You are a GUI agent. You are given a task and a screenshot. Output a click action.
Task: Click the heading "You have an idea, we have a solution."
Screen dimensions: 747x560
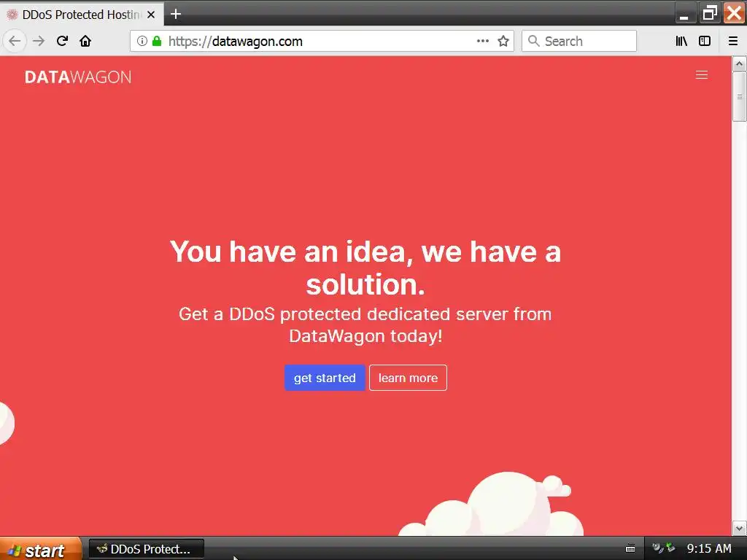(365, 268)
